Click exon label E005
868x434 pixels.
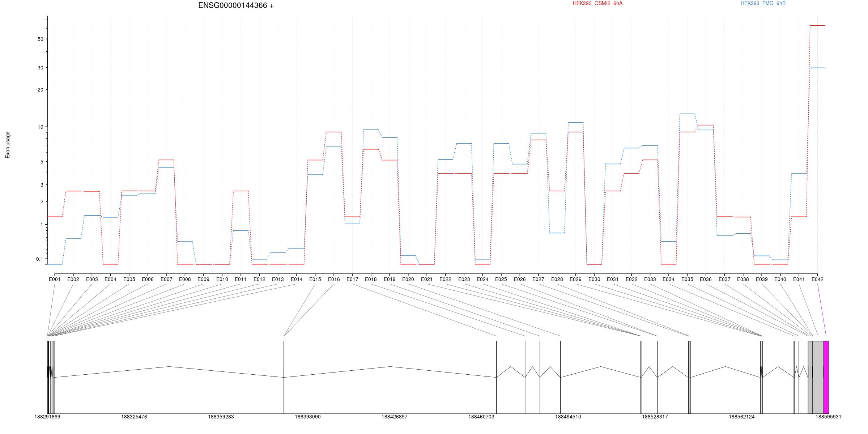[129, 279]
